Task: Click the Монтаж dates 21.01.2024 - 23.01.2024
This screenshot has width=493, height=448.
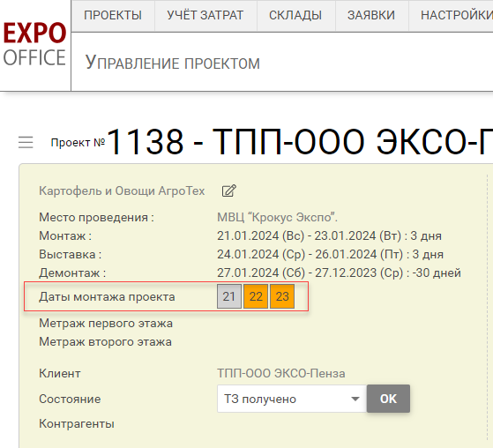Action: (x=329, y=235)
